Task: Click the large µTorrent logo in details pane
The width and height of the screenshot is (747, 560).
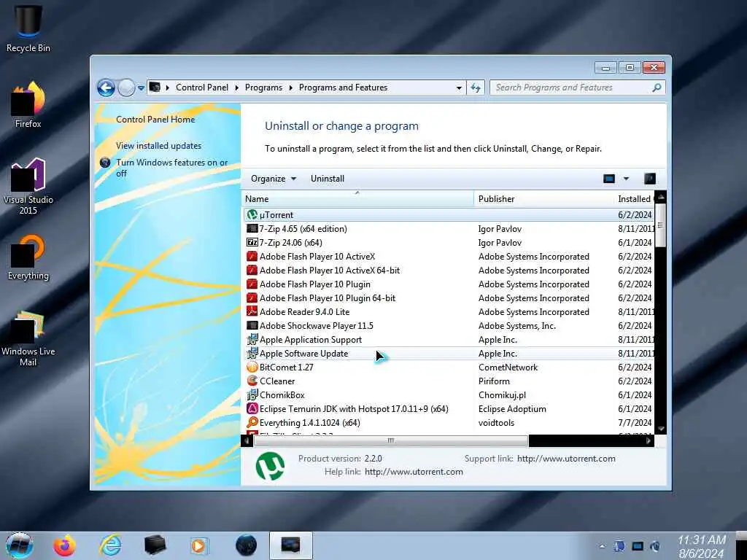Action: pos(270,466)
